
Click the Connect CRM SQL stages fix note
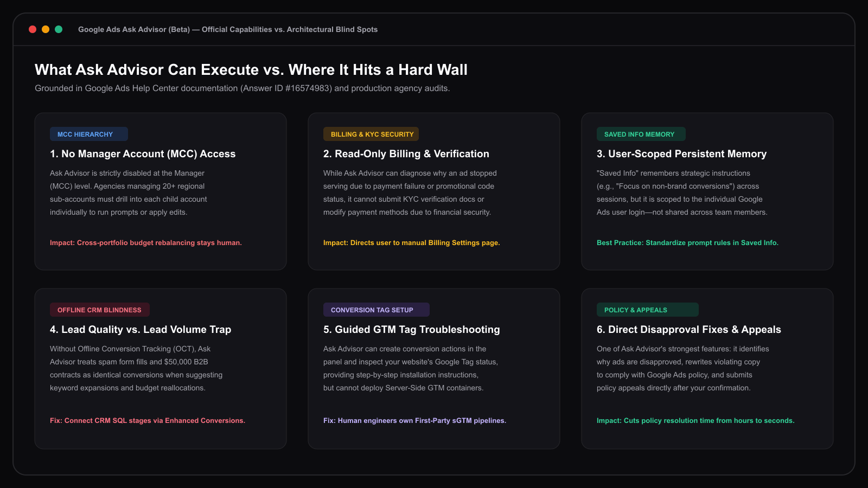[x=148, y=421]
